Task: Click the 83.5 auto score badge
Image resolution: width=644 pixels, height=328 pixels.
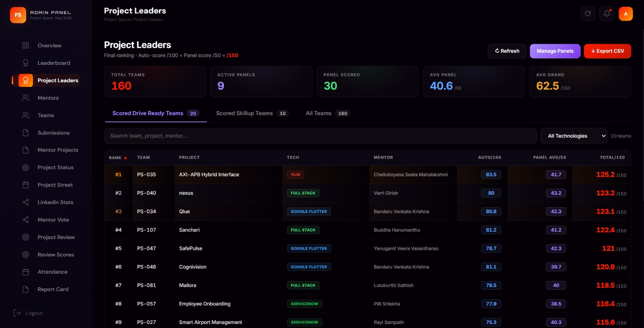Action: pos(491,175)
